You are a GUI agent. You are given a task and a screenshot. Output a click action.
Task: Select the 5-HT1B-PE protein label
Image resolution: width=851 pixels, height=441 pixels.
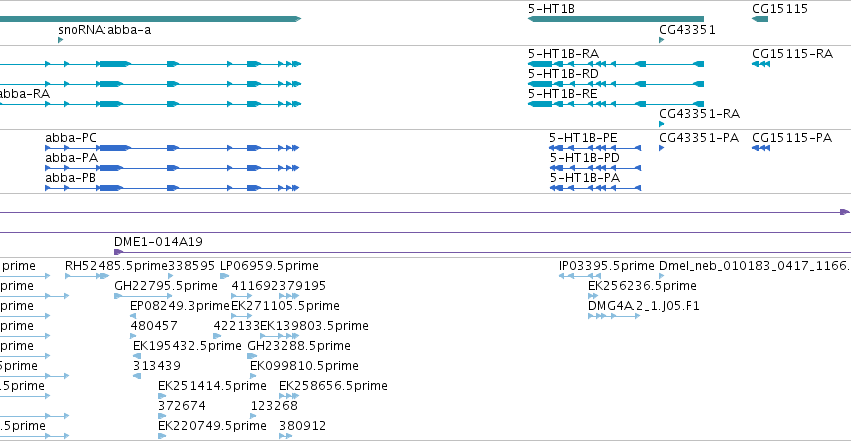[583, 138]
